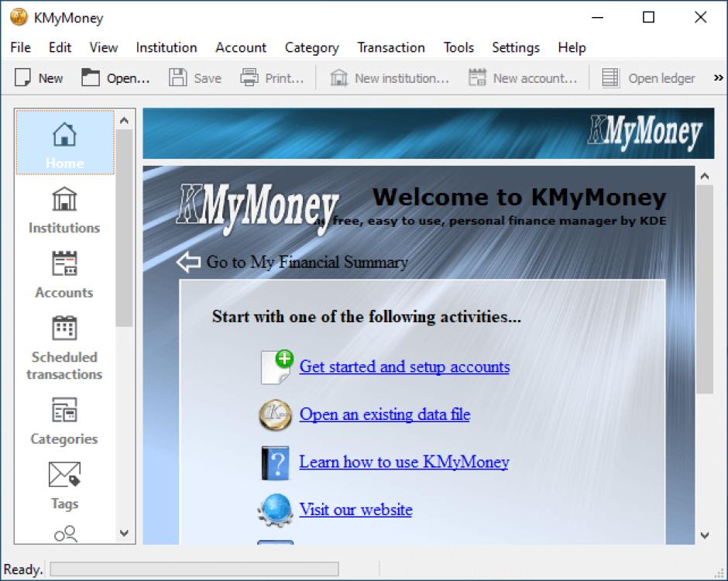The width and height of the screenshot is (728, 581).
Task: Open the Settings menu
Action: coord(515,47)
